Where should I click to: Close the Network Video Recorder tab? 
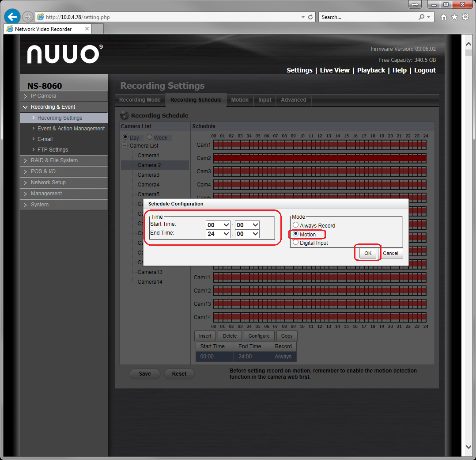87,29
